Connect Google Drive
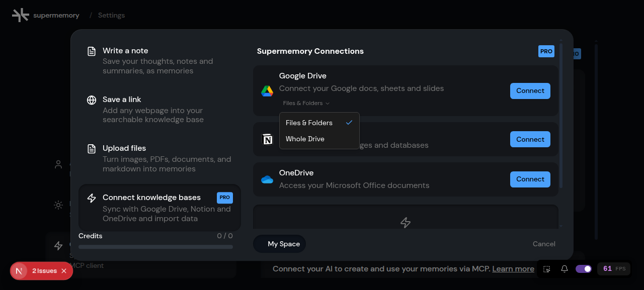The width and height of the screenshot is (644, 290). coord(530,91)
